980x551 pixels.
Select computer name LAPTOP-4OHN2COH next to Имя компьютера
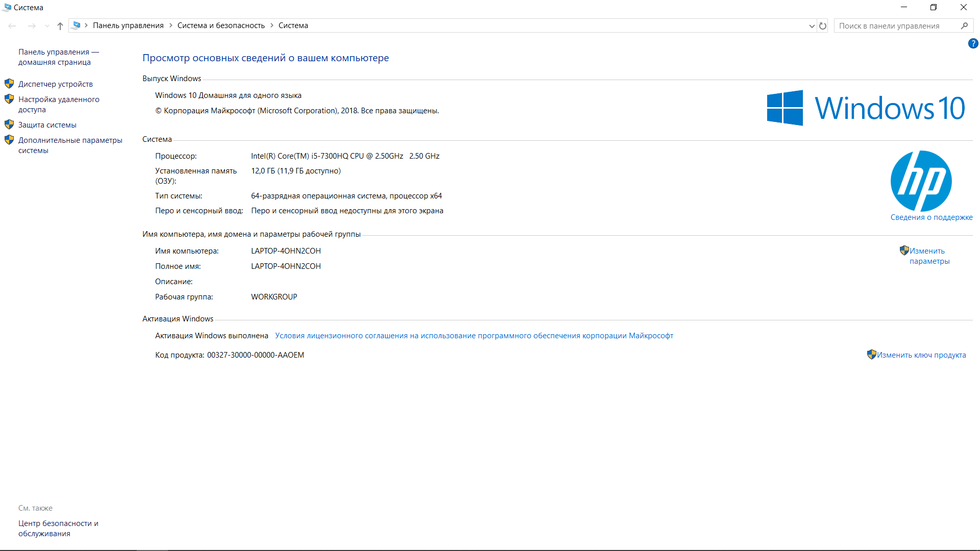pos(286,251)
